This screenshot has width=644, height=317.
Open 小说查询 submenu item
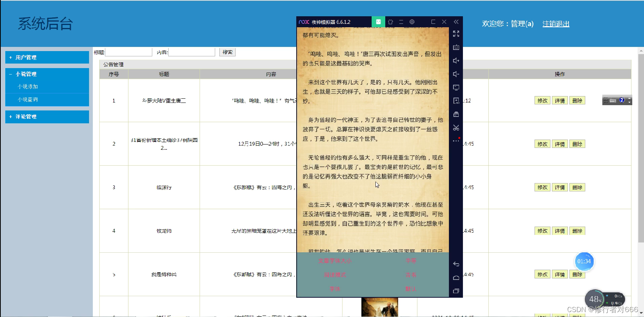point(28,99)
